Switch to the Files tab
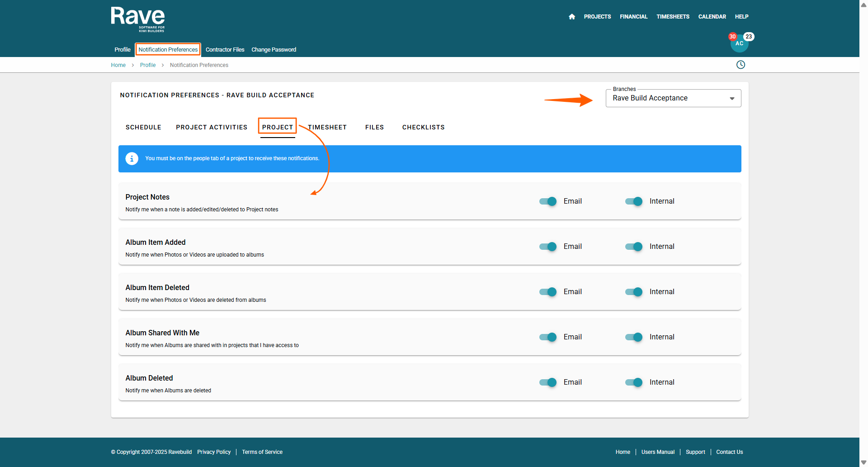This screenshot has width=868, height=467. point(374,127)
